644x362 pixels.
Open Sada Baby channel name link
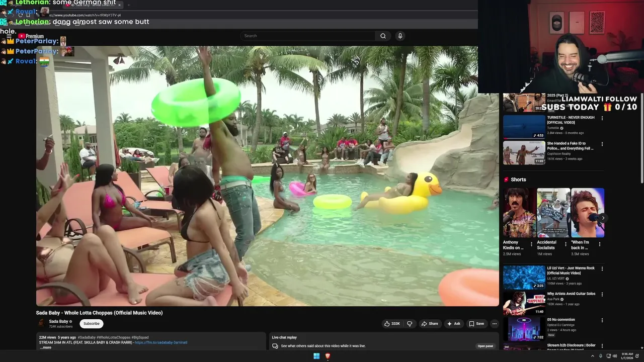point(58,321)
